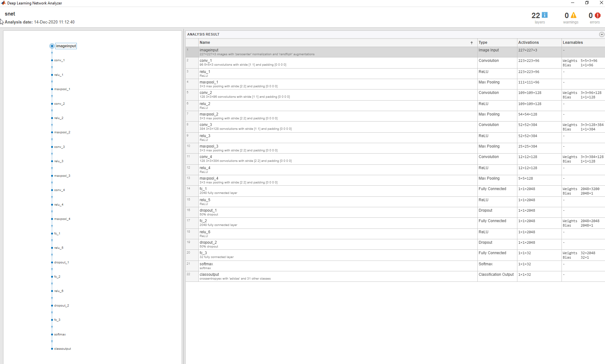This screenshot has width=605, height=364.
Task: Select the conv_2 row in the table
Action: [x=395, y=95]
